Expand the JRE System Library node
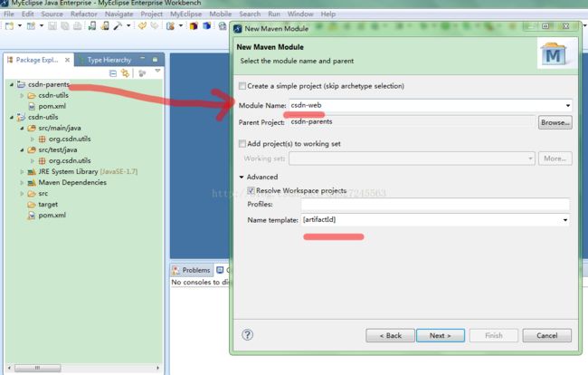This screenshot has width=588, height=375. coord(22,172)
